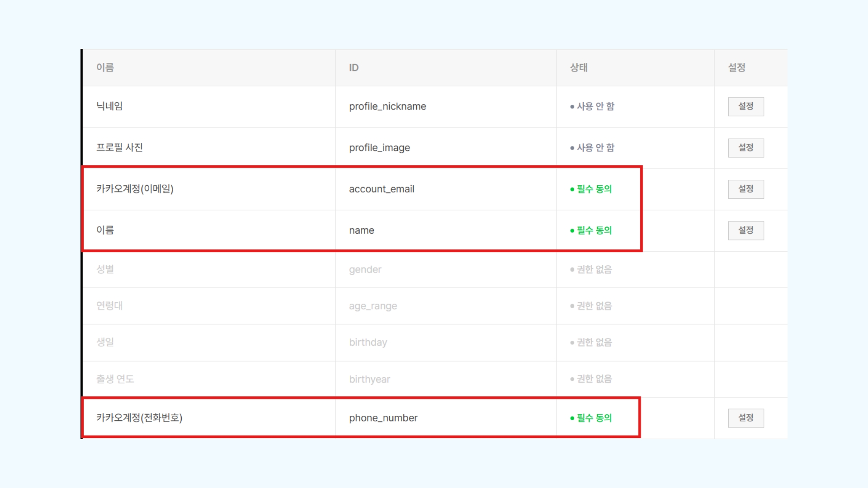Click the ID column header
This screenshot has height=488, width=868.
click(x=354, y=68)
